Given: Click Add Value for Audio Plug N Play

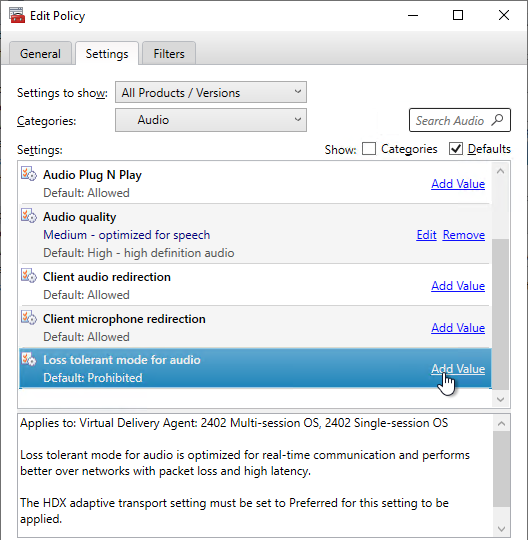Looking at the screenshot, I should (458, 184).
